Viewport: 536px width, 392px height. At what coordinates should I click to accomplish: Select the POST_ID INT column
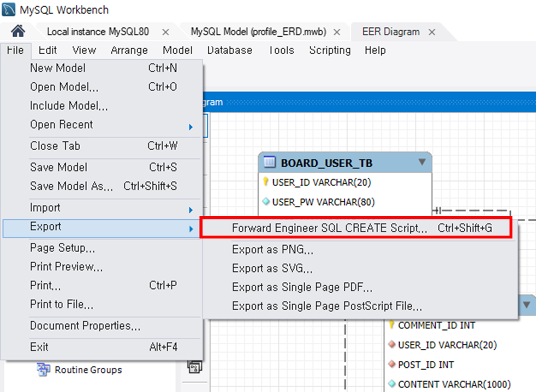tap(426, 365)
